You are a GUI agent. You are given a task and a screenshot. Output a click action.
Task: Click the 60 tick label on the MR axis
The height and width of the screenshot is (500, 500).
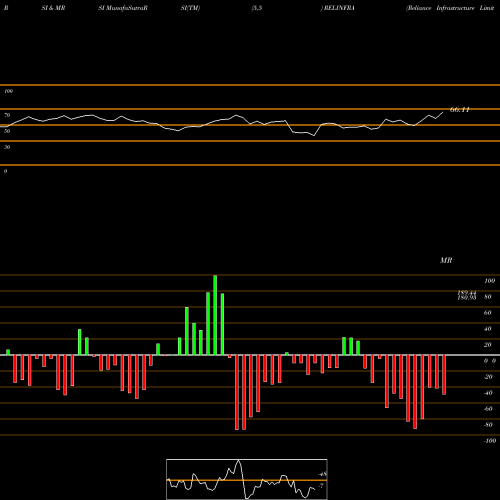[488, 313]
